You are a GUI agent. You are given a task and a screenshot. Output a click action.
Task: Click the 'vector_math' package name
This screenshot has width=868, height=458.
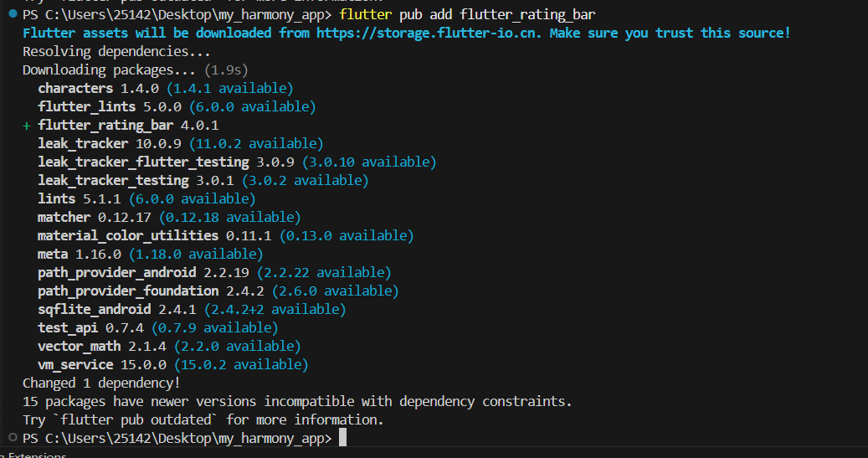[80, 346]
